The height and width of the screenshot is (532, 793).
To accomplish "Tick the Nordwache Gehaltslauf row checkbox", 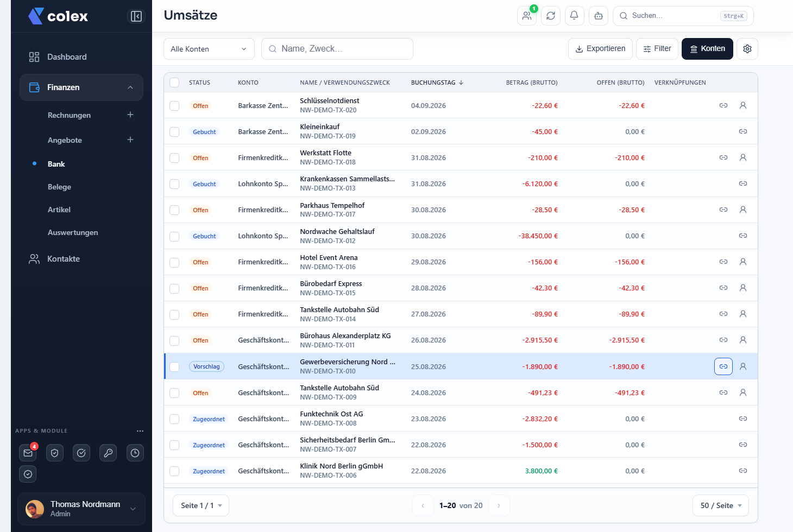I will [174, 236].
